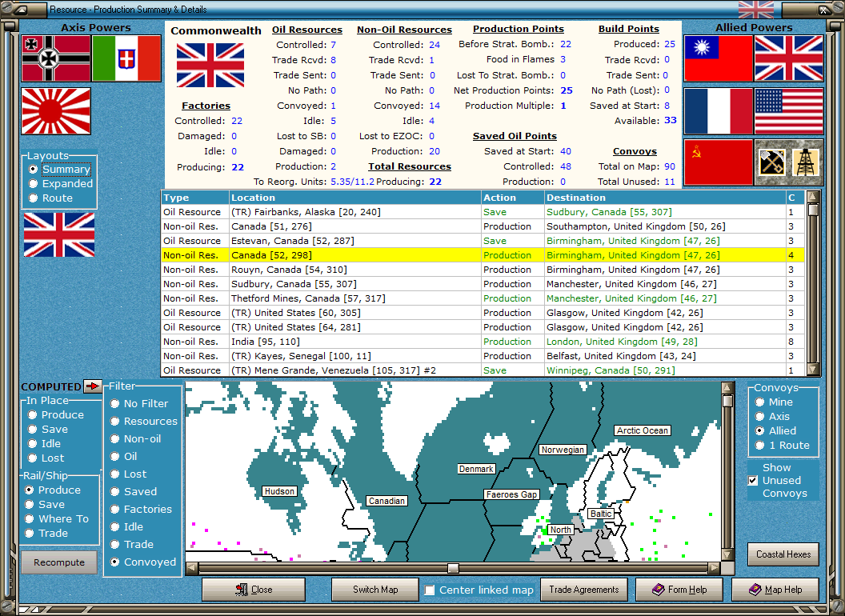This screenshot has width=845, height=616.
Task: Uncheck Show Unused Convoys
Action: pos(753,481)
